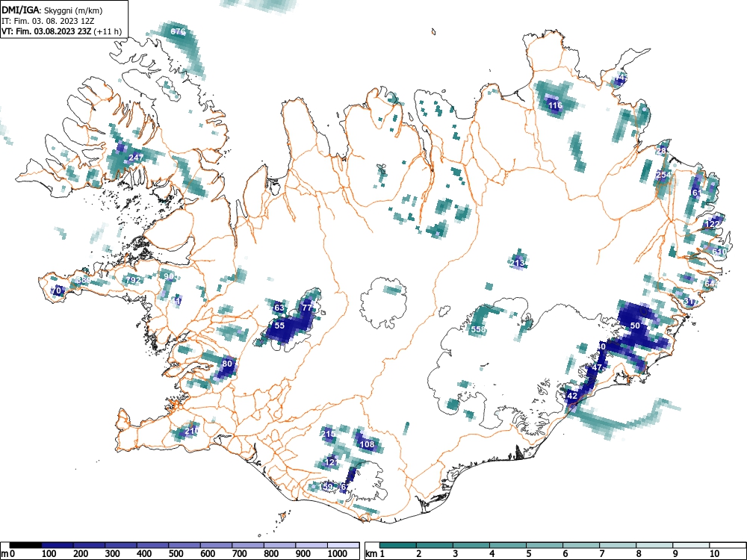Click the 59 value near the south coast
Image resolution: width=747 pixels, height=560 pixels.
click(x=328, y=487)
